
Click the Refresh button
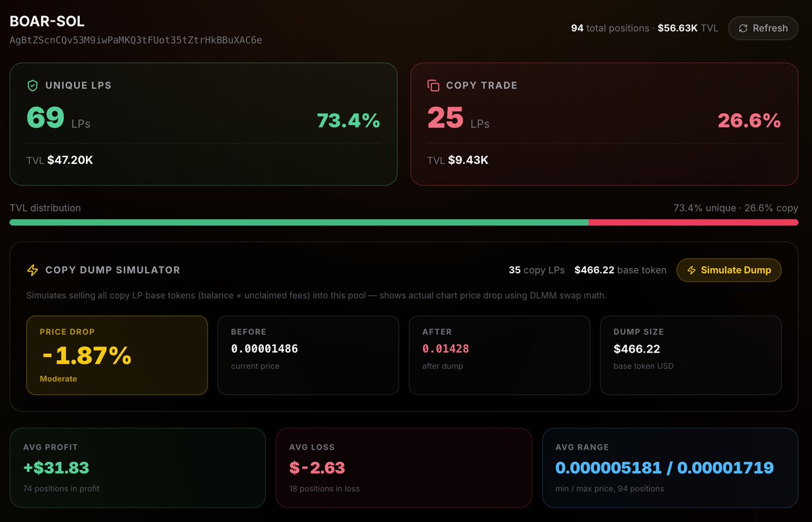(x=763, y=28)
